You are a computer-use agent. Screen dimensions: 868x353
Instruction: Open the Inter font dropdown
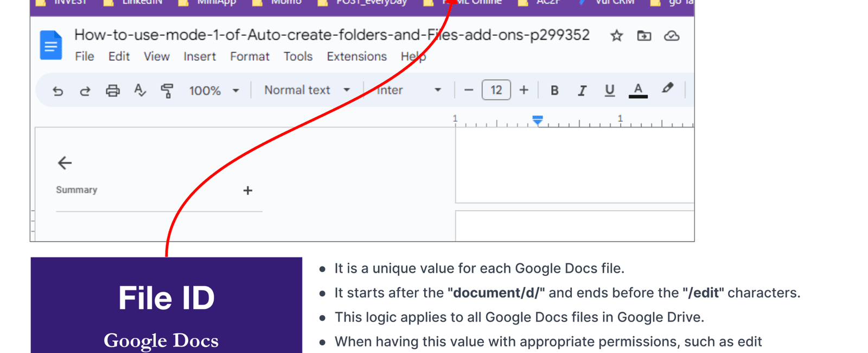point(409,90)
